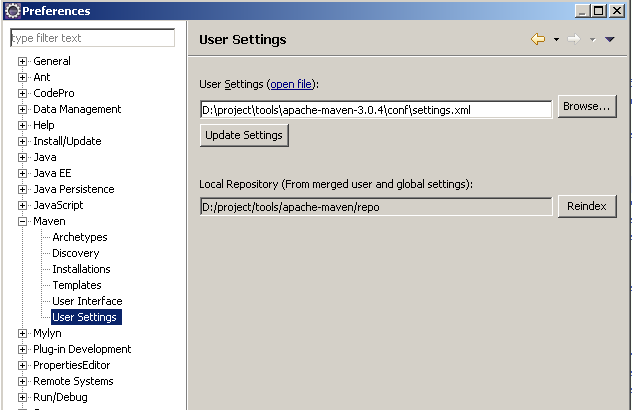This screenshot has width=632, height=410.
Task: Close the Preferences window
Action: [617, 10]
